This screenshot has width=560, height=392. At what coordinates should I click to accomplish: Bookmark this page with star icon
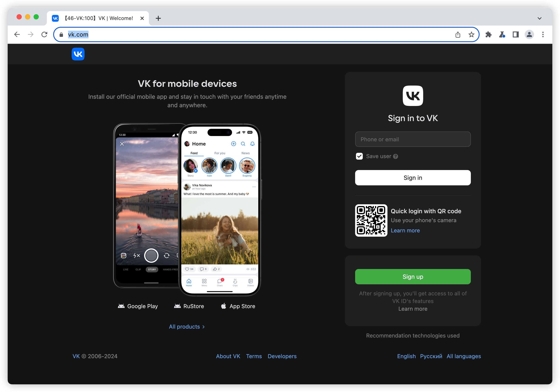tap(471, 35)
